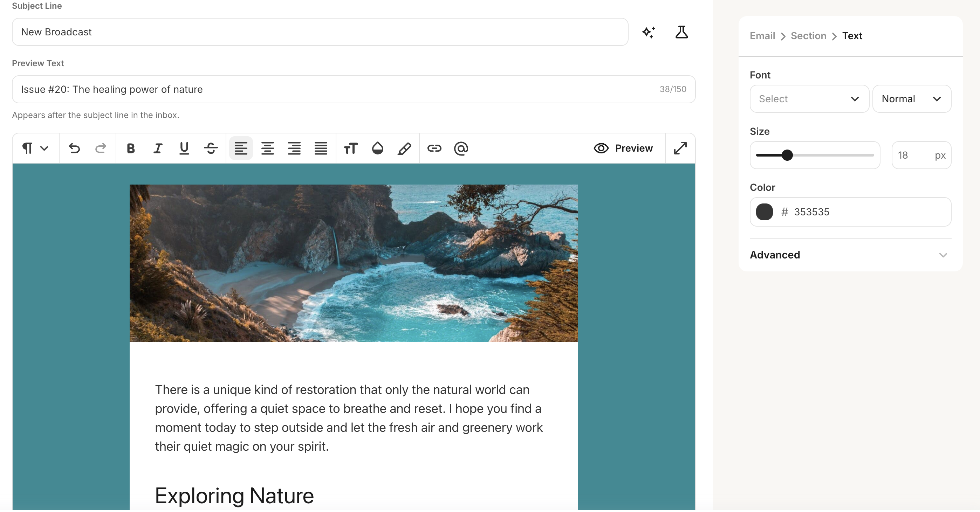This screenshot has width=980, height=512.
Task: Expand editor to fullscreen
Action: 680,148
